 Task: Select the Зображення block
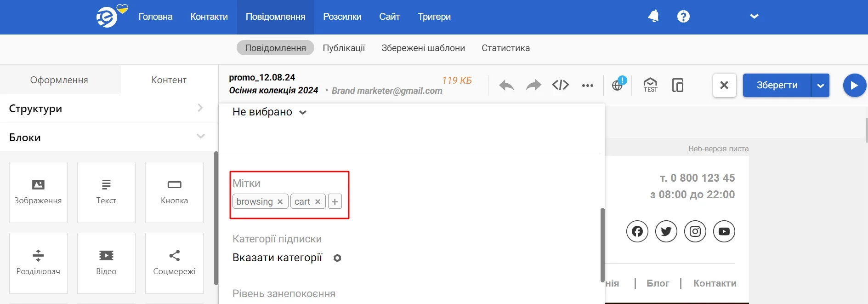click(38, 192)
